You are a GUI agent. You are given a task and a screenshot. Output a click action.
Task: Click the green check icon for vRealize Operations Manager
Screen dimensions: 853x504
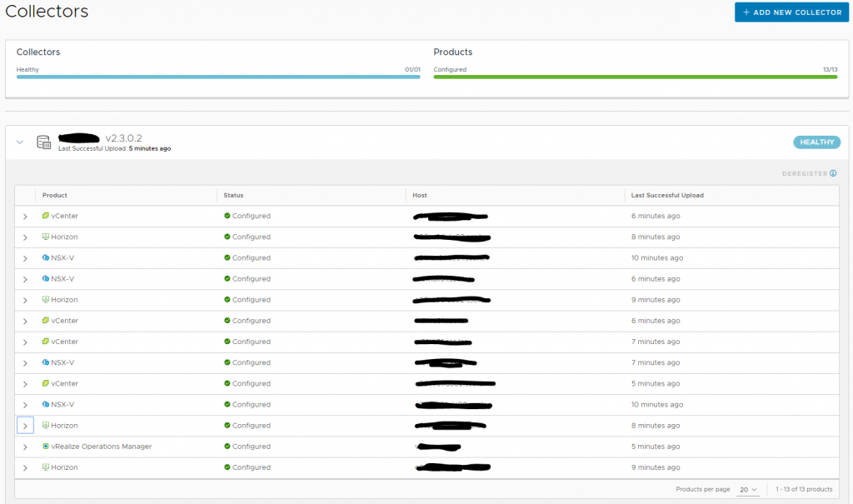tap(227, 447)
